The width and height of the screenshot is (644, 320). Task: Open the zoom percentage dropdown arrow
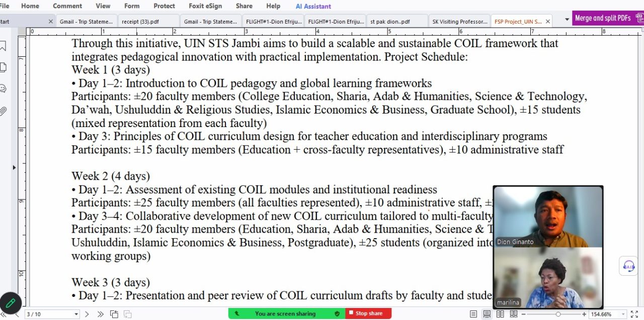pos(624,314)
